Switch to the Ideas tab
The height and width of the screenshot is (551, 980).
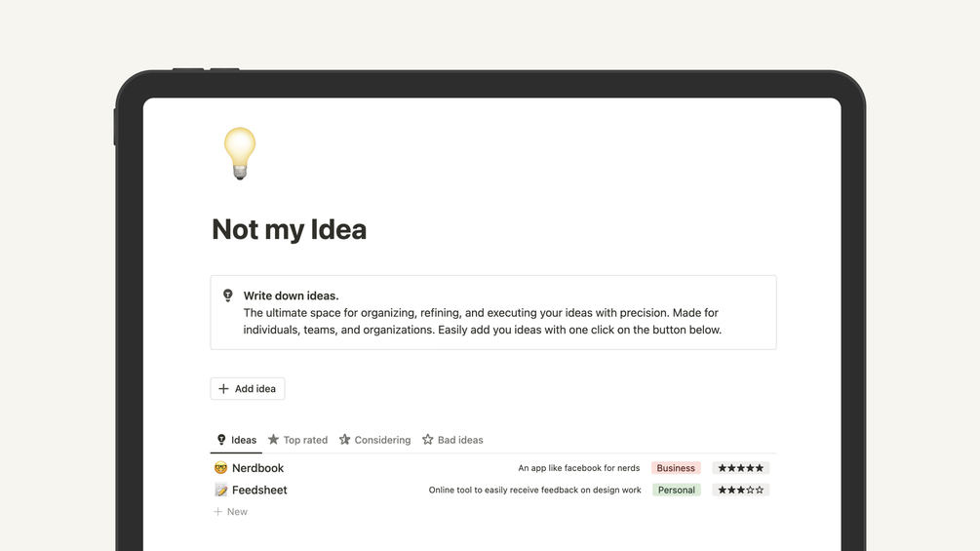243,440
